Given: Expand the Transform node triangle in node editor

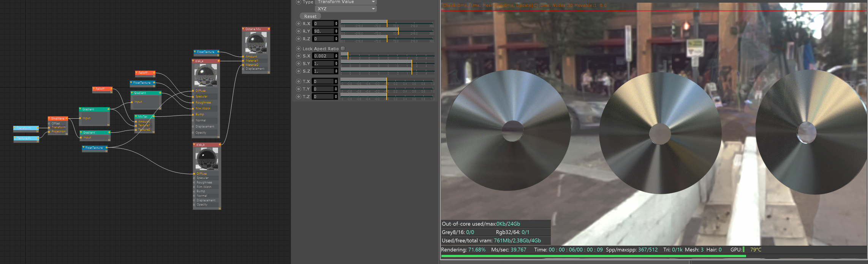Looking at the screenshot, I should (x=14, y=128).
